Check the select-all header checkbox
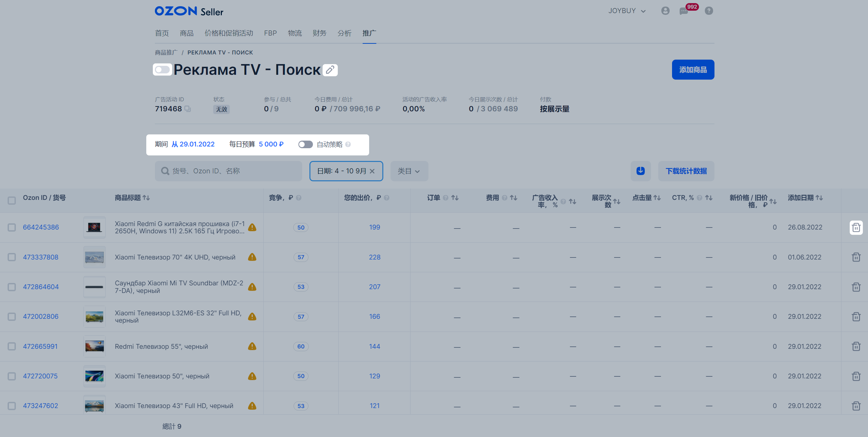Viewport: 868px width, 437px height. pos(12,201)
